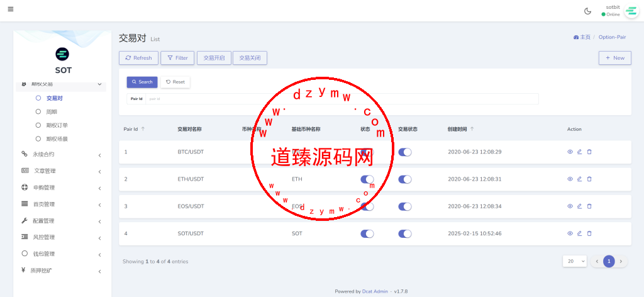
Task: Delete the BTC/USDT pair trash icon
Action: point(589,152)
